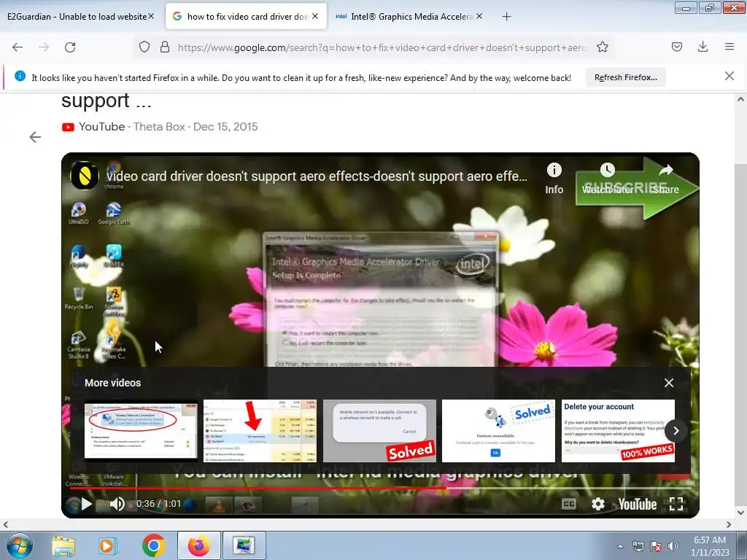Save page to Pocket icon

coord(676,47)
